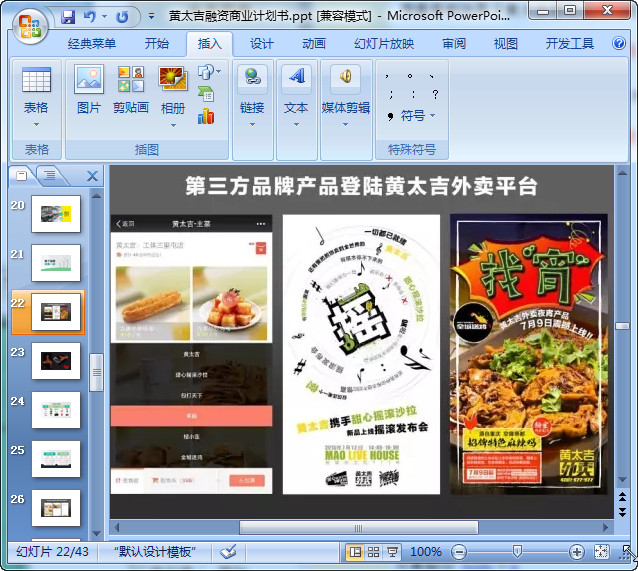Screen dimensions: 638x571
Task: Click thumbnail pane scroll-down arrow
Action: click(96, 533)
